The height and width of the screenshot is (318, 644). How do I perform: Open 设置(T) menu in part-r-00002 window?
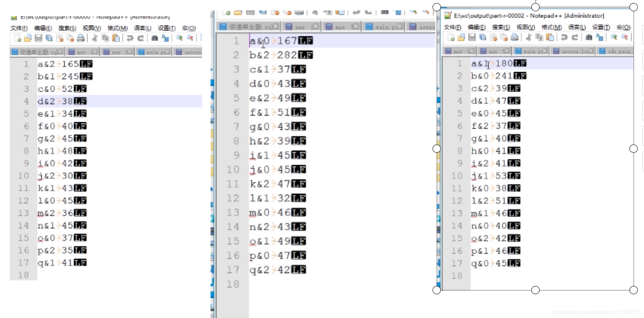click(x=601, y=27)
